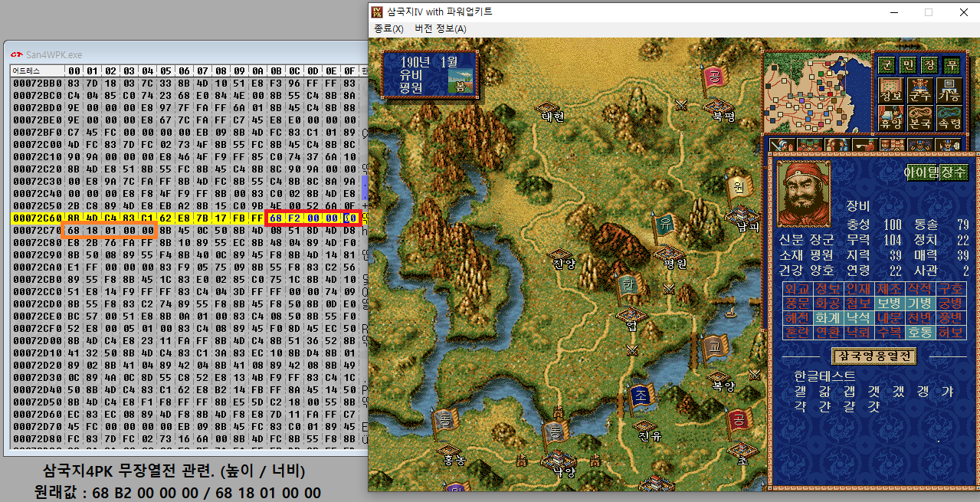Screen dimensions: 980x502
Task: Select the 궁병 skill cell
Action: (951, 303)
